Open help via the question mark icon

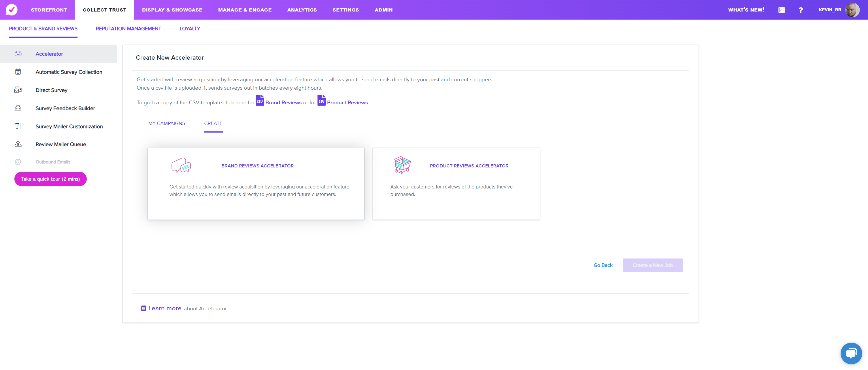pyautogui.click(x=801, y=10)
